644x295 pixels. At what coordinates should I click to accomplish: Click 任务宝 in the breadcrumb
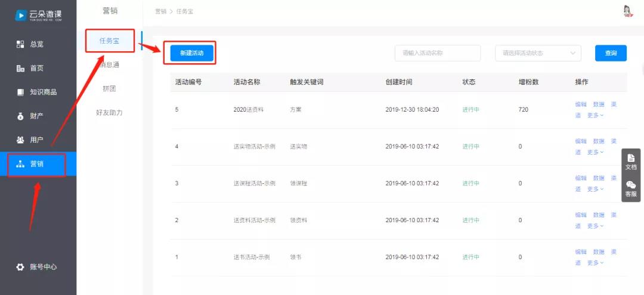[x=185, y=11]
